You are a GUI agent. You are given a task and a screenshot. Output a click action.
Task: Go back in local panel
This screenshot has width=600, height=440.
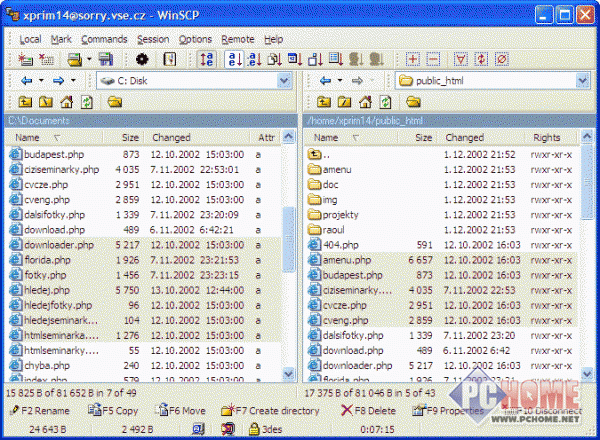click(26, 81)
